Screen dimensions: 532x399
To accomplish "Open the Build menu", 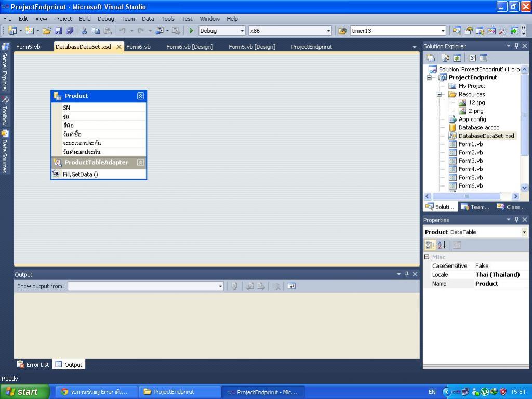I will coord(85,19).
